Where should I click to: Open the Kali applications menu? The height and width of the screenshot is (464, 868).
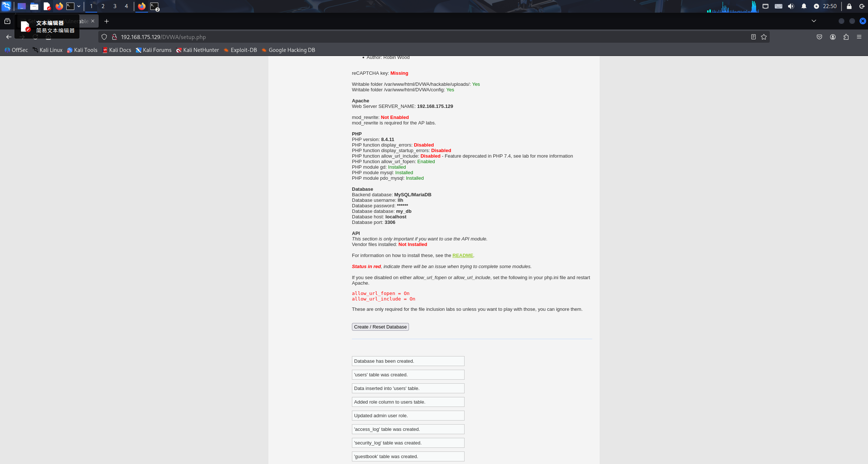7,6
